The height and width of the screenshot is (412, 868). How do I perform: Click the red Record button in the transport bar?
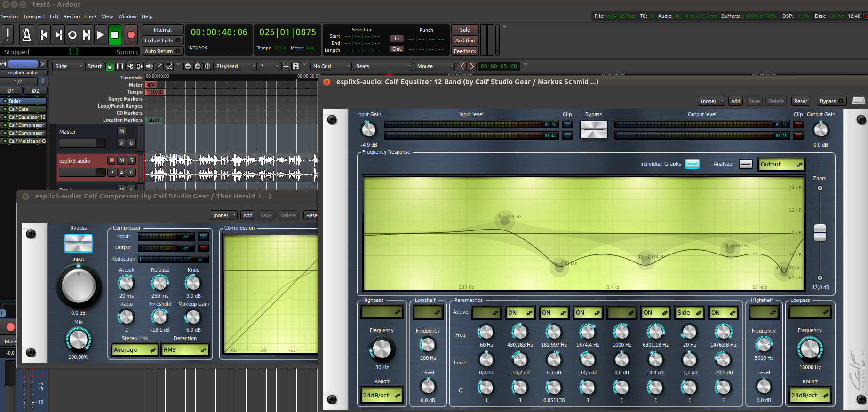(131, 35)
